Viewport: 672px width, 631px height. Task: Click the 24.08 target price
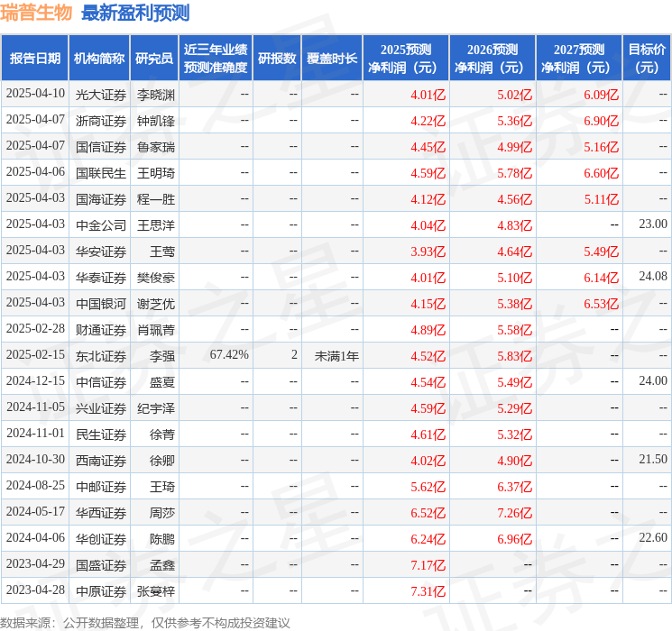click(653, 277)
